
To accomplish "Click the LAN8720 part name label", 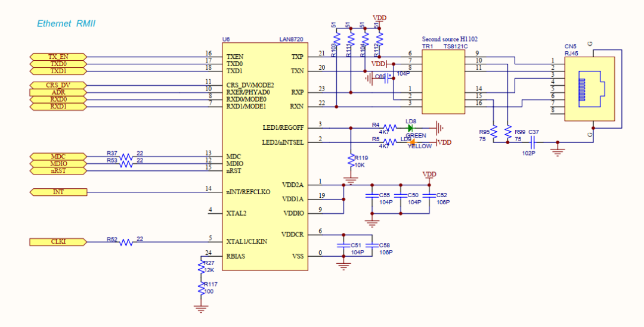I will [x=291, y=39].
